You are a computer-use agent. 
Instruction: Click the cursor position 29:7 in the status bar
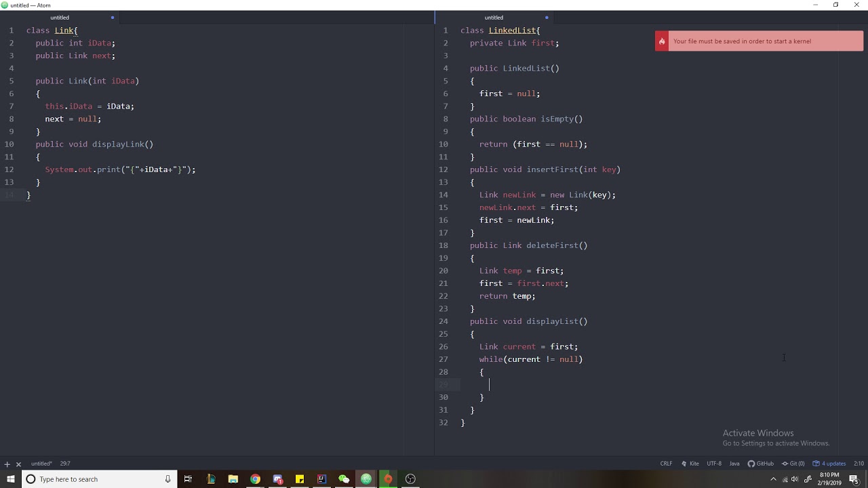65,464
